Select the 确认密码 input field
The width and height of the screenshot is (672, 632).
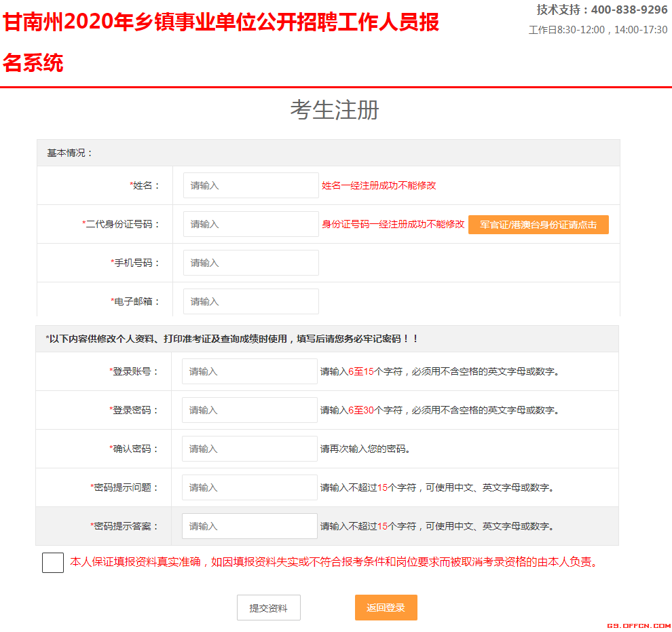249,449
